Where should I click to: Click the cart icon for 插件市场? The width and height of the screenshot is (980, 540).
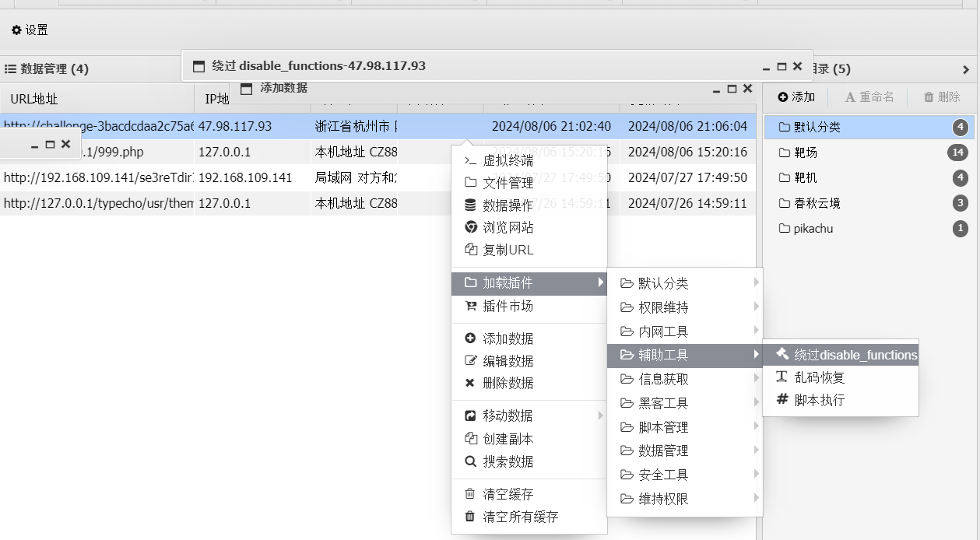(470, 307)
